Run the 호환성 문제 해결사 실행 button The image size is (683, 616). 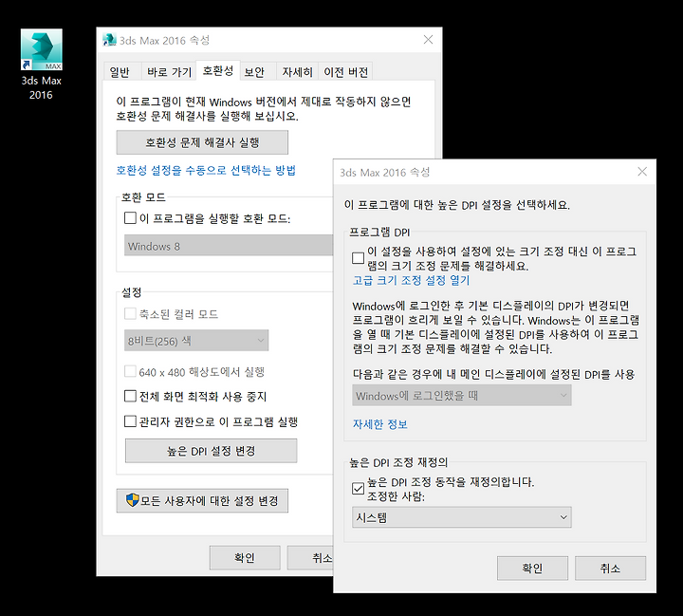[x=202, y=142]
